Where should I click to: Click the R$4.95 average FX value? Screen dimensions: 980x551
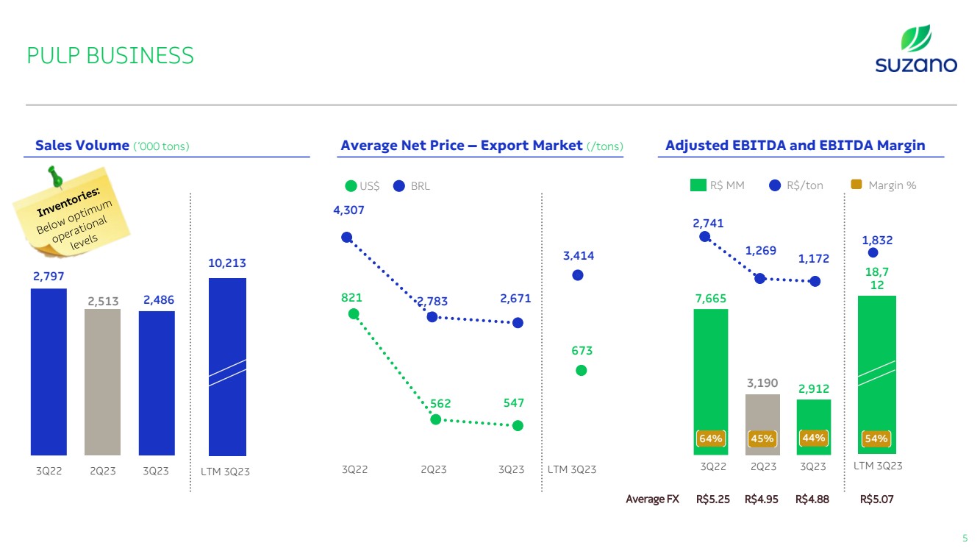tap(762, 500)
